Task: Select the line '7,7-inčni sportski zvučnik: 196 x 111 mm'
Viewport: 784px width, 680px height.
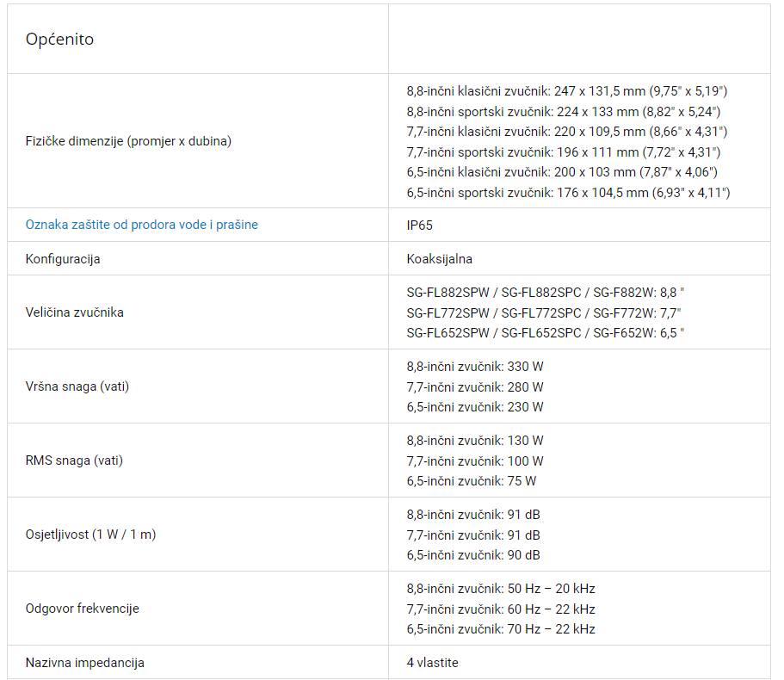Action: (x=564, y=152)
